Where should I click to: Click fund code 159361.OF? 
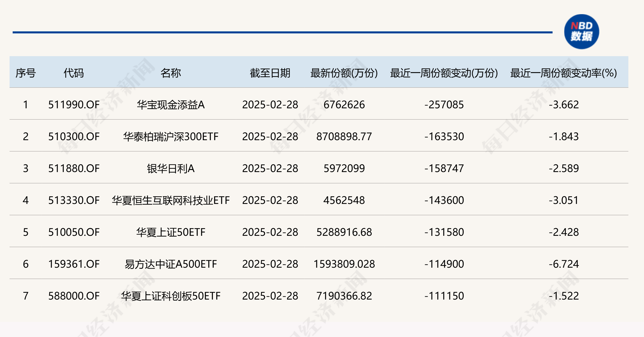pos(74,264)
